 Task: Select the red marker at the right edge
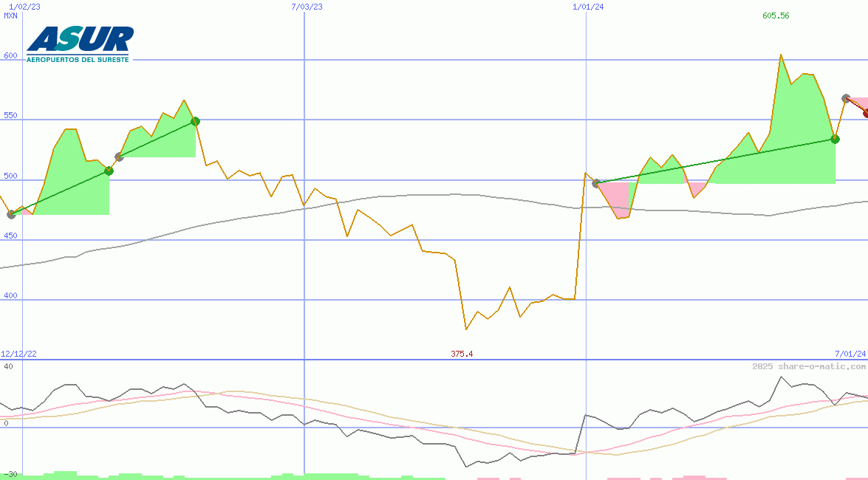866,113
